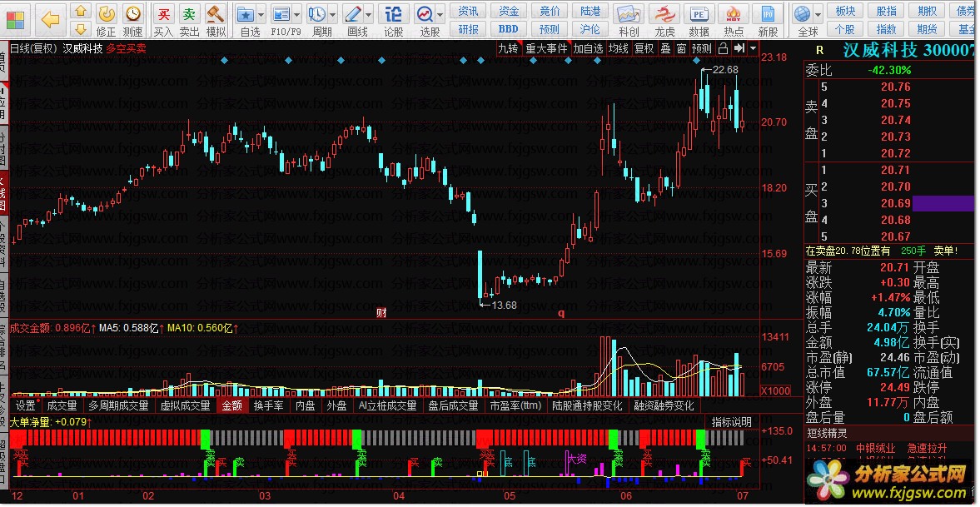The height and width of the screenshot is (507, 980).
Task: Click the green 卖出 sell icon
Action: click(189, 14)
